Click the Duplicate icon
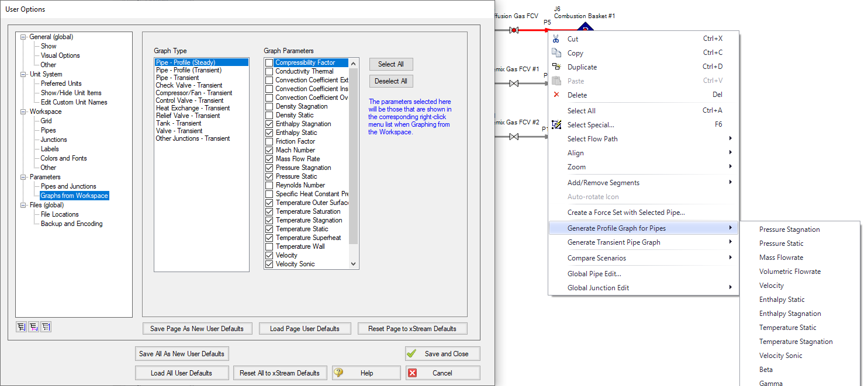The width and height of the screenshot is (868, 386). 556,67
